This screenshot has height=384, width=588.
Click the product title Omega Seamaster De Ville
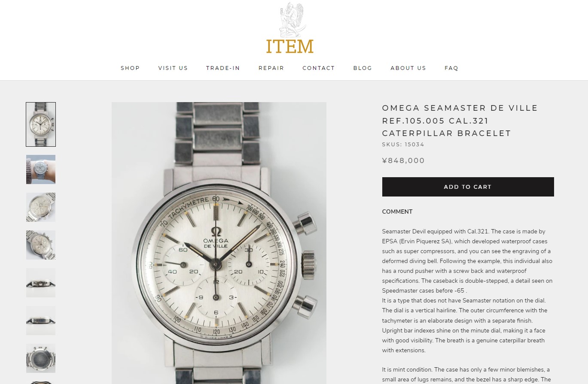[460, 121]
